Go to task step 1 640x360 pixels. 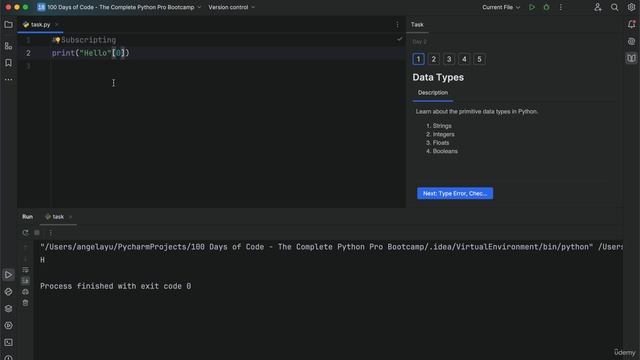(x=418, y=59)
